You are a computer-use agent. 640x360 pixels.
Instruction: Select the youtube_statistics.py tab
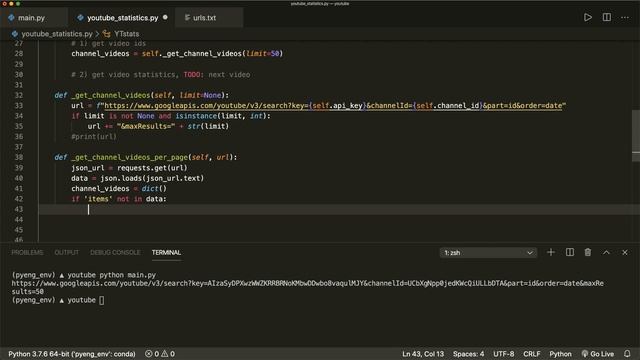pyautogui.click(x=122, y=18)
